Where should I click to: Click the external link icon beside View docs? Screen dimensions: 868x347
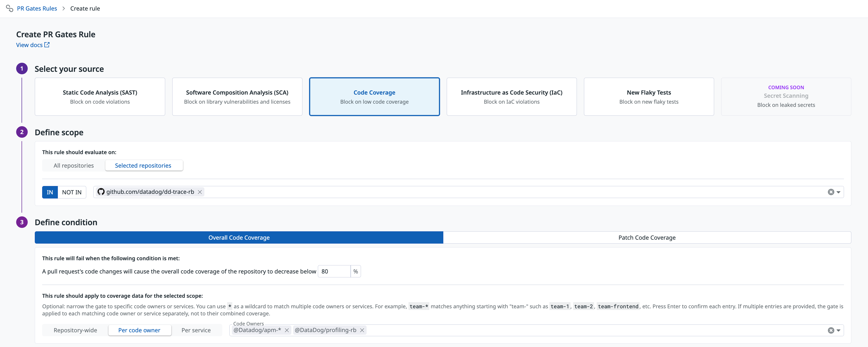(x=47, y=45)
